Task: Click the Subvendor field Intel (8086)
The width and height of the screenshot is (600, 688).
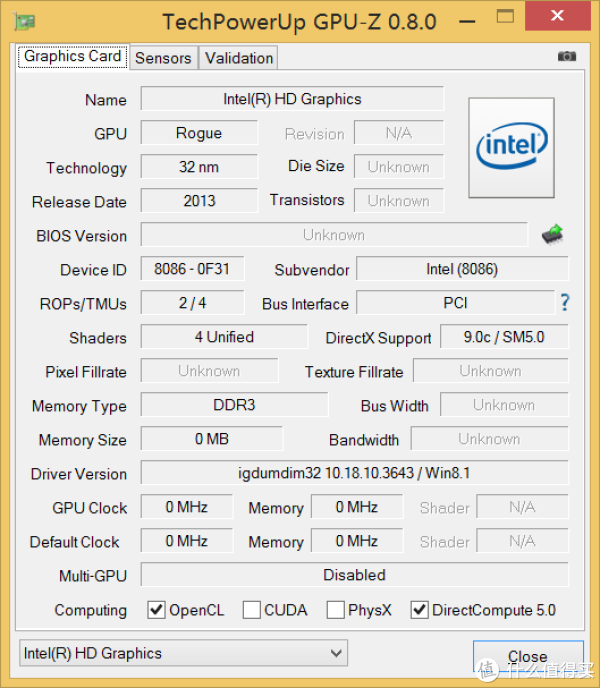Action: coord(462,269)
